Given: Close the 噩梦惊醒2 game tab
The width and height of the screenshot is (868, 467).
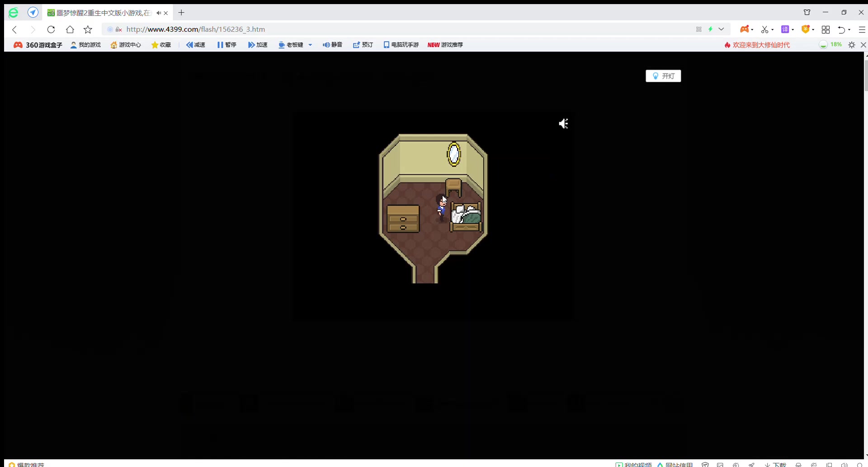Looking at the screenshot, I should click(166, 13).
